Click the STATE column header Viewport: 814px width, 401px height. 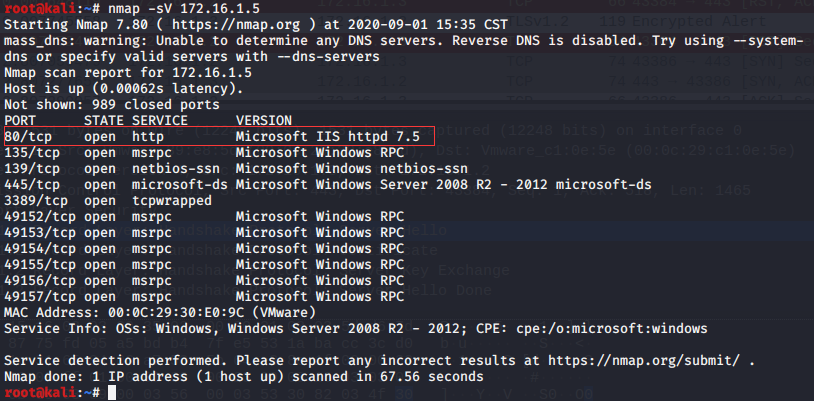[104, 119]
